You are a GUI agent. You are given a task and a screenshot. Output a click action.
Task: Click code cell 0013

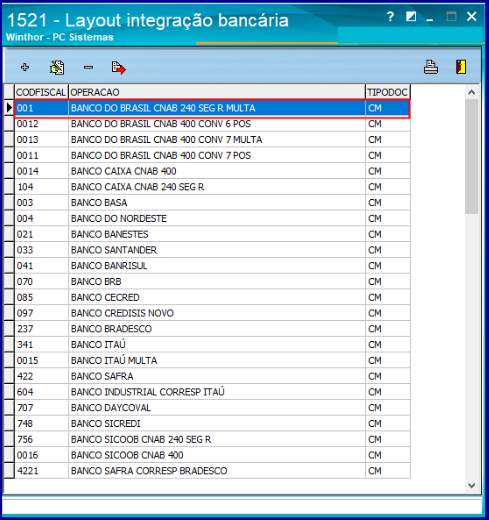pos(41,140)
